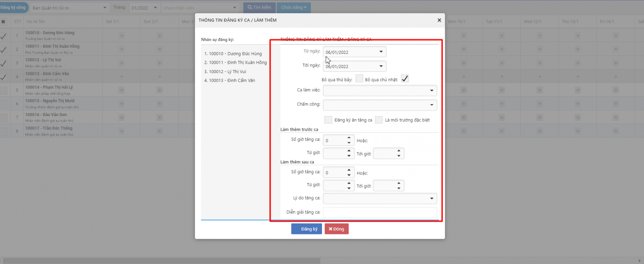Expand the Ca làm việc dropdown
Image resolution: width=644 pixels, height=264 pixels.
[431, 91]
